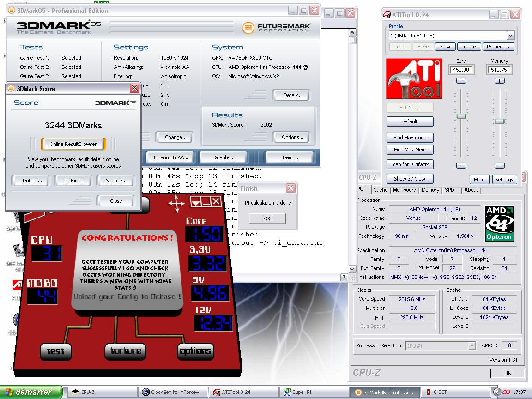Start Find Max Mem in ATITool
This screenshot has height=399, width=532.
(x=410, y=150)
